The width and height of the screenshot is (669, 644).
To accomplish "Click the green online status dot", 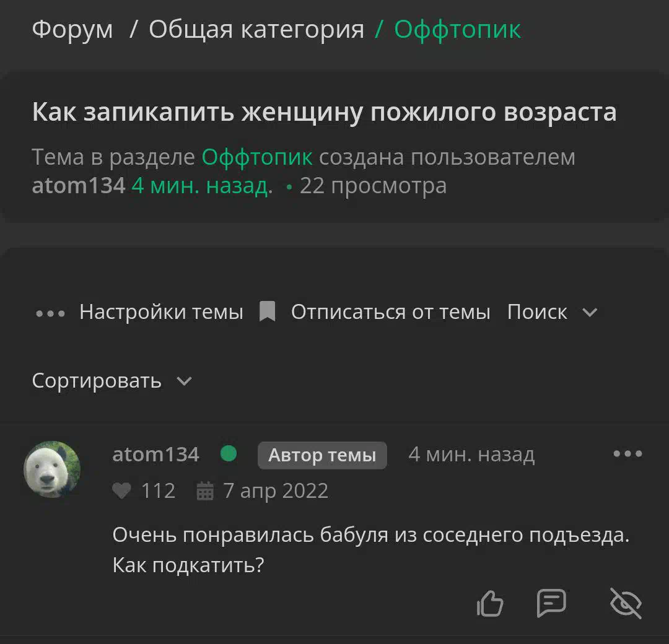I will (229, 453).
